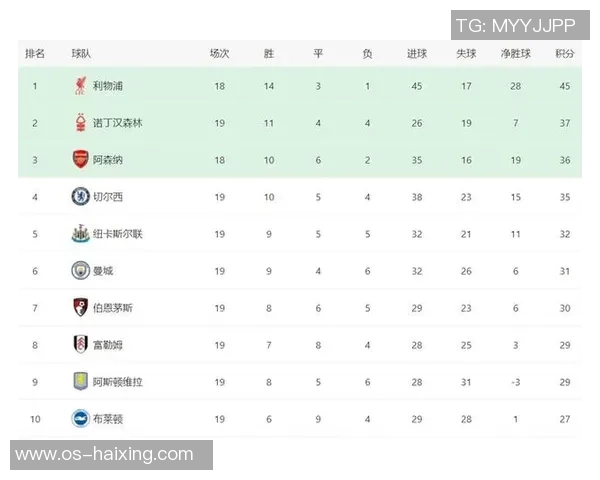Click the Fulham club crest icon

(x=80, y=345)
